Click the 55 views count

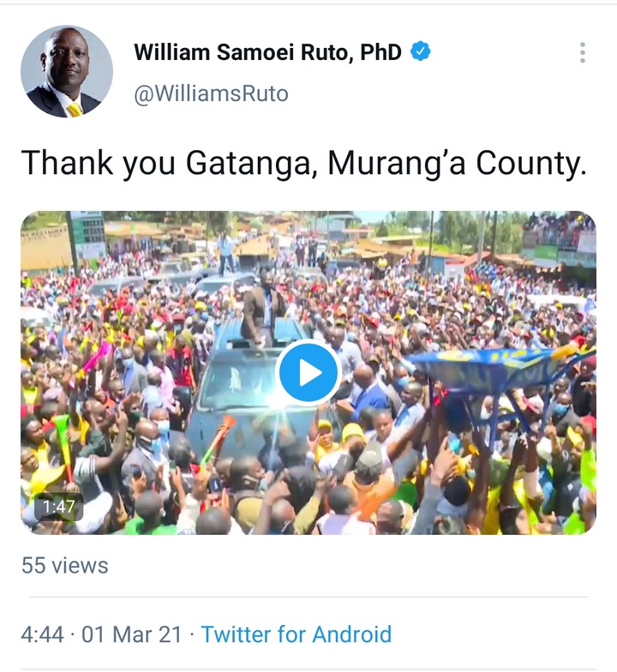tap(65, 566)
